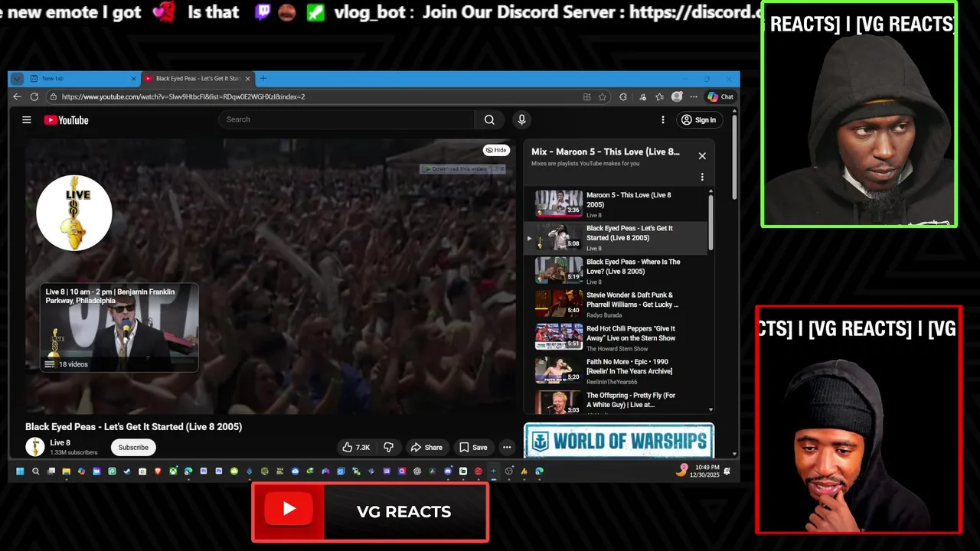
Task: Share the video
Action: tap(426, 448)
